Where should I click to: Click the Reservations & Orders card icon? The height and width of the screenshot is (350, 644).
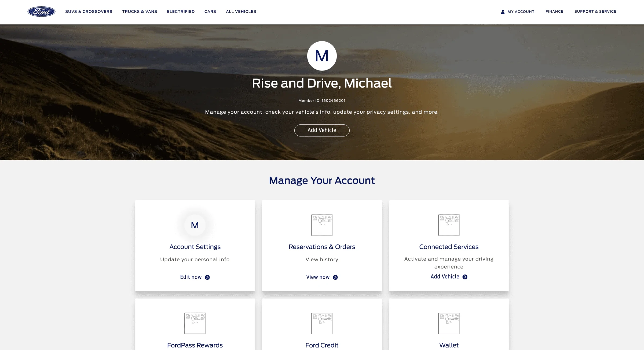322,225
